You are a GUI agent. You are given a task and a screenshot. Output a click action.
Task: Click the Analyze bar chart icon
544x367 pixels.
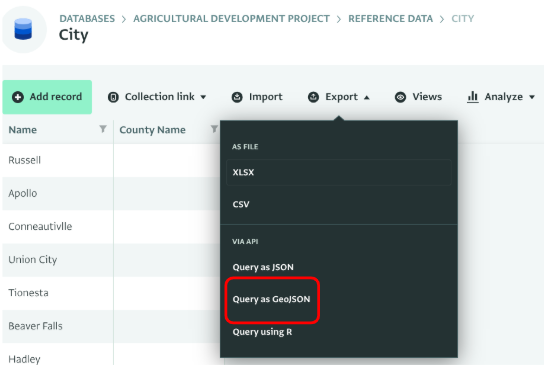(x=473, y=97)
